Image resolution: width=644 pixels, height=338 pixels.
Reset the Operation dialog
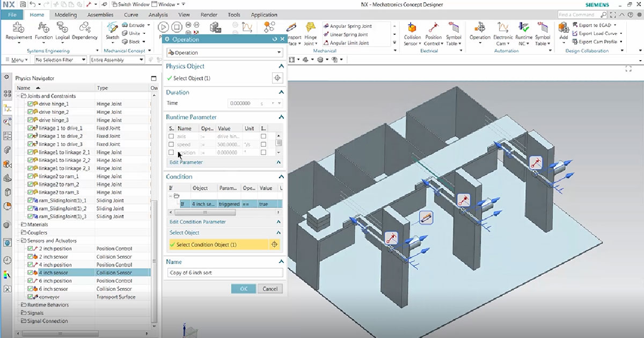(275, 39)
